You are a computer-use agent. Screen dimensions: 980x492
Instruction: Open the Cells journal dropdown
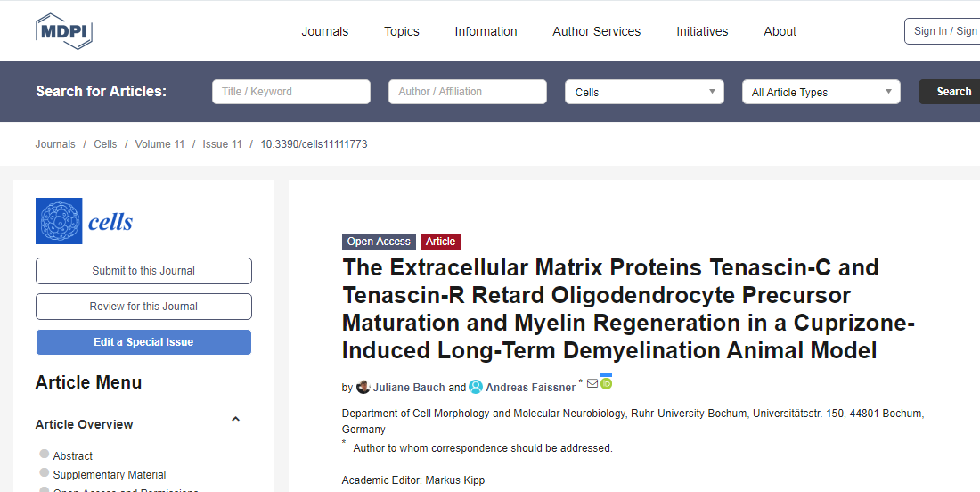click(x=644, y=92)
